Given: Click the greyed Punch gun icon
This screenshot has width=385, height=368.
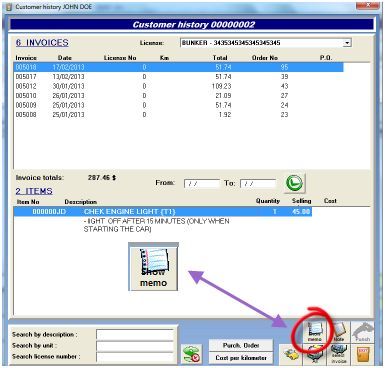Looking at the screenshot, I should [x=363, y=332].
